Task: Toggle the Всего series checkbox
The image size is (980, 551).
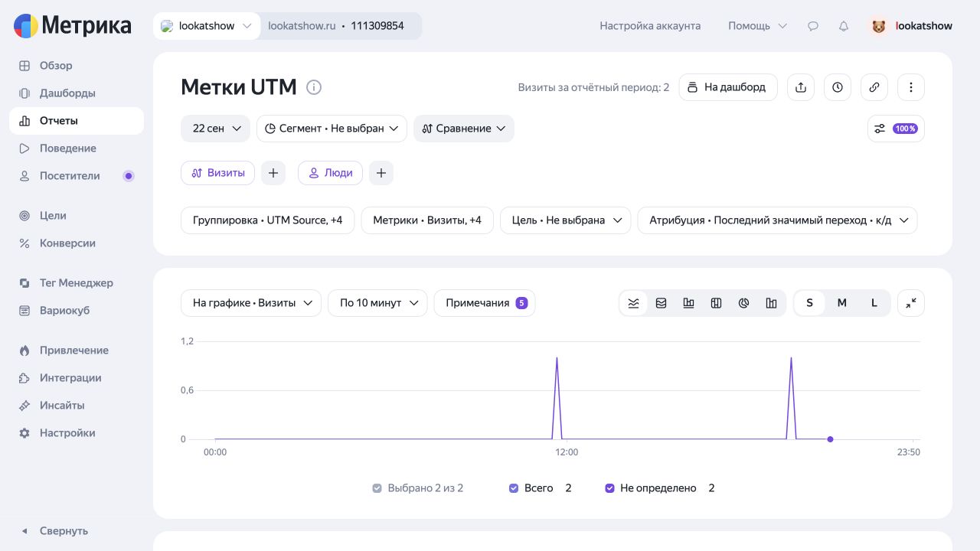Action: pyautogui.click(x=514, y=488)
